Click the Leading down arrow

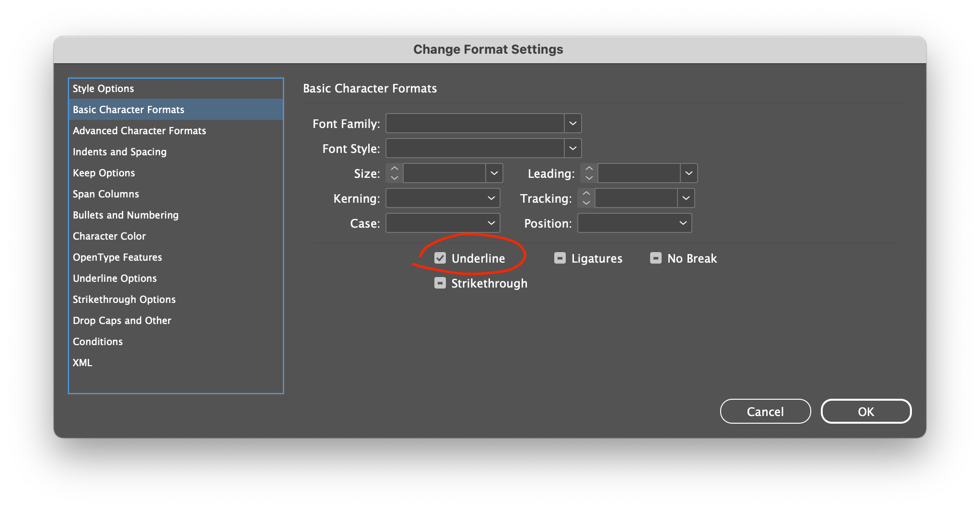(589, 178)
